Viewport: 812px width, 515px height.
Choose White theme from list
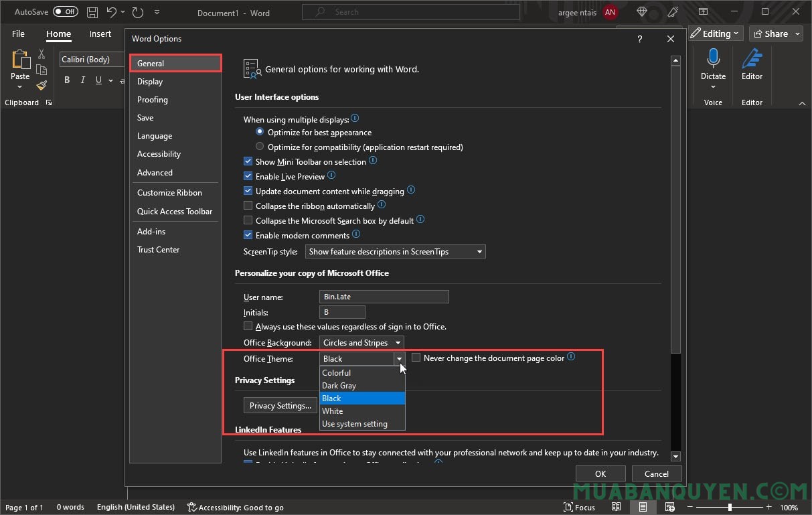click(362, 411)
